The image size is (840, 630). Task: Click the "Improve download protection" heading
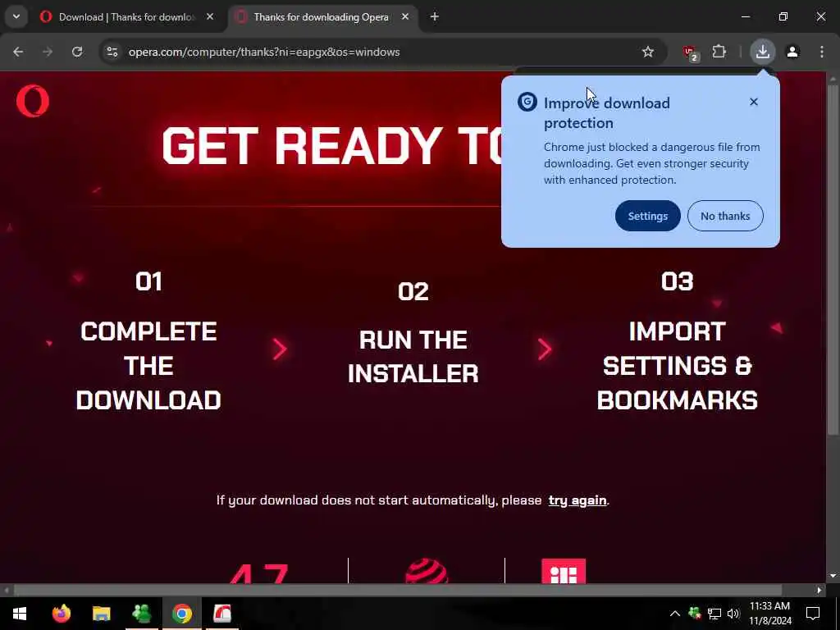[607, 112]
